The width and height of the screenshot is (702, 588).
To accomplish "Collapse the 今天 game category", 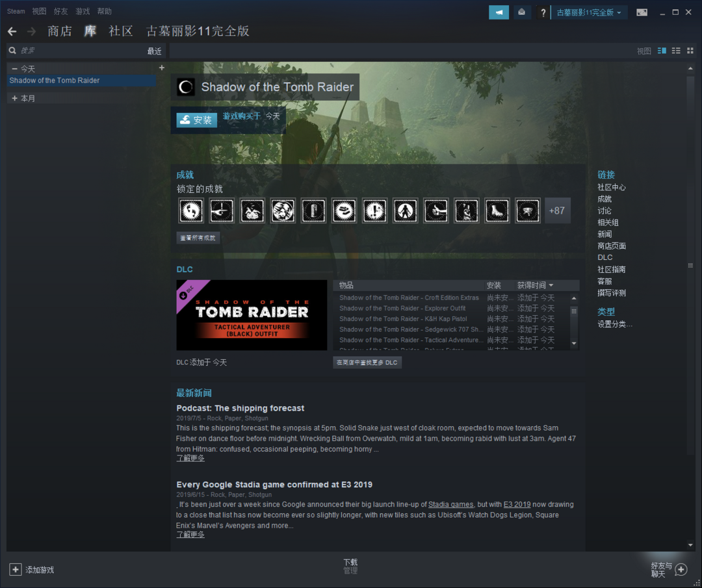I will [15, 69].
